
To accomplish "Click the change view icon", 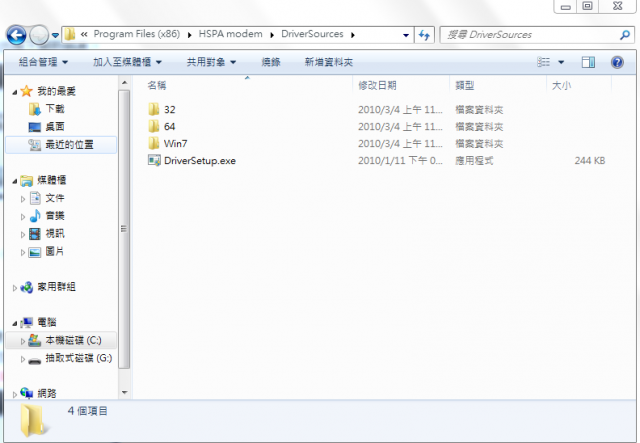I will (544, 62).
